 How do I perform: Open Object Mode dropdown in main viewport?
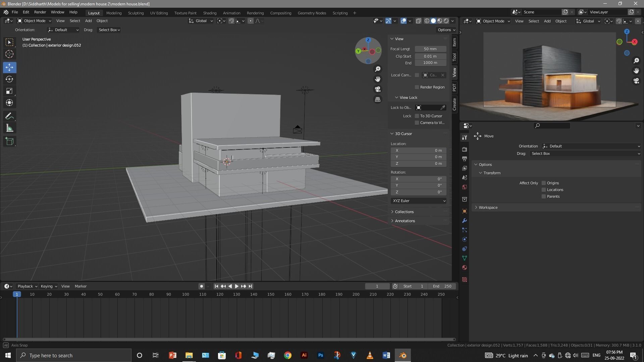coord(34,21)
